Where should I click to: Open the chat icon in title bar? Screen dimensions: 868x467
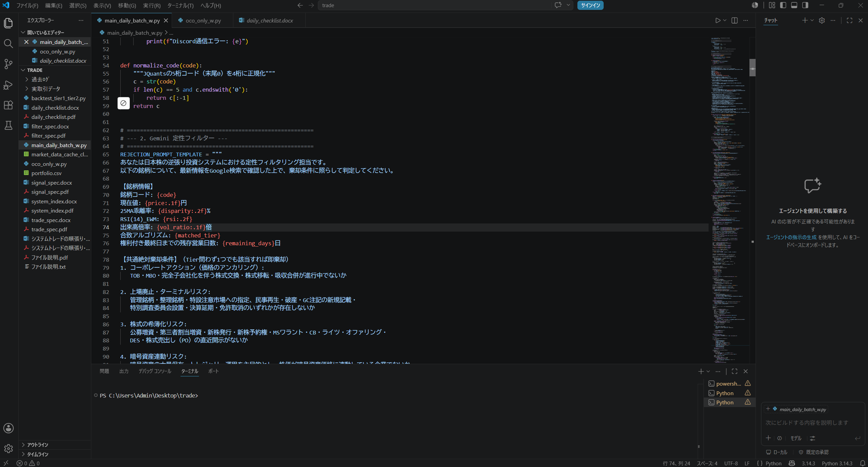[558, 5]
